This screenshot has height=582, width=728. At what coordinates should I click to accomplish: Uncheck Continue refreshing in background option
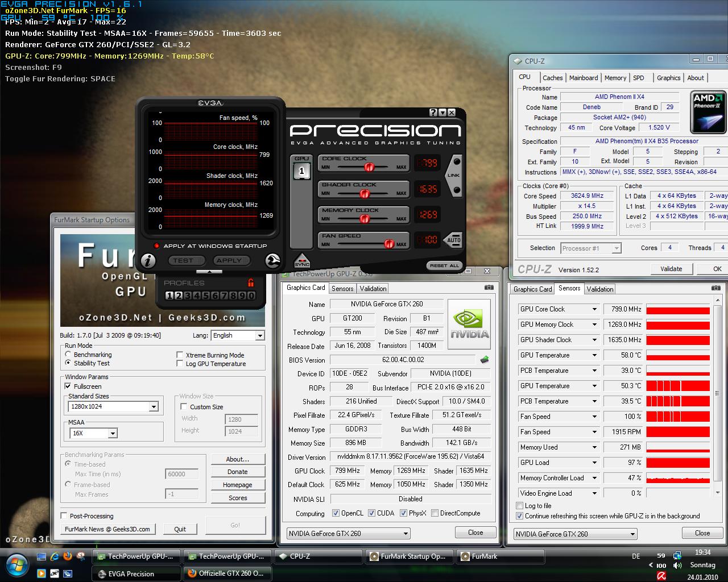coord(519,516)
